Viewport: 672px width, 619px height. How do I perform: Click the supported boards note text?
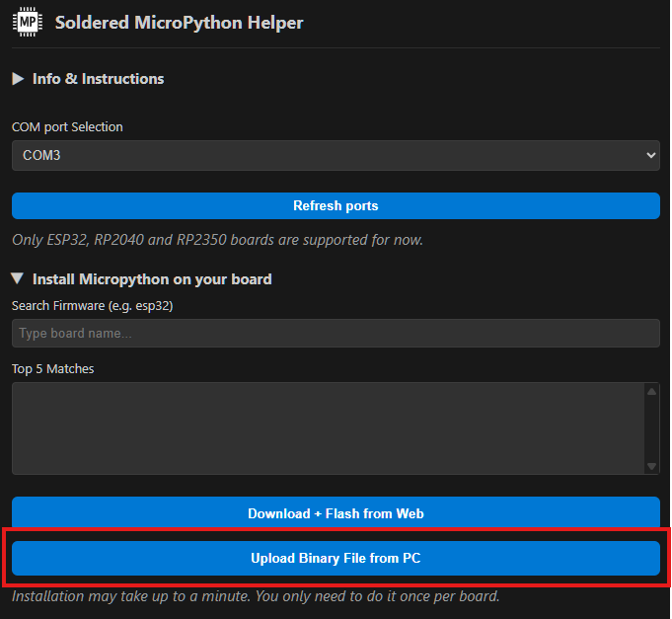[217, 240]
